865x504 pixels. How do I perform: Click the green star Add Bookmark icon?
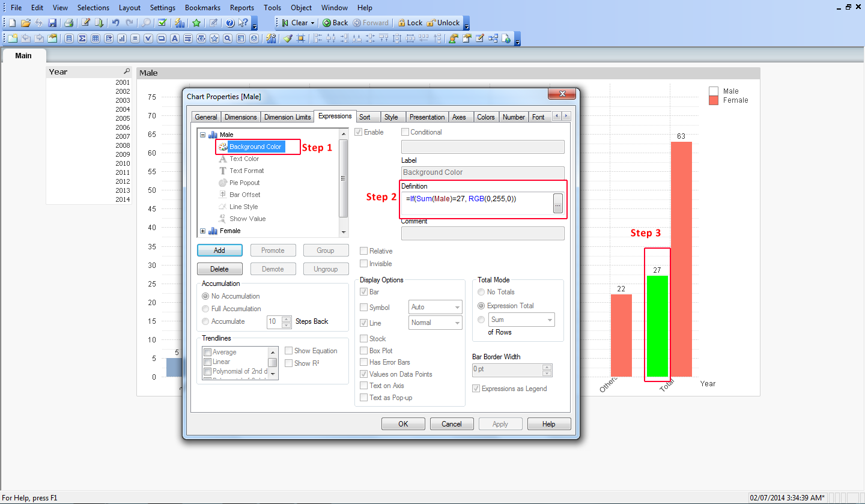196,23
